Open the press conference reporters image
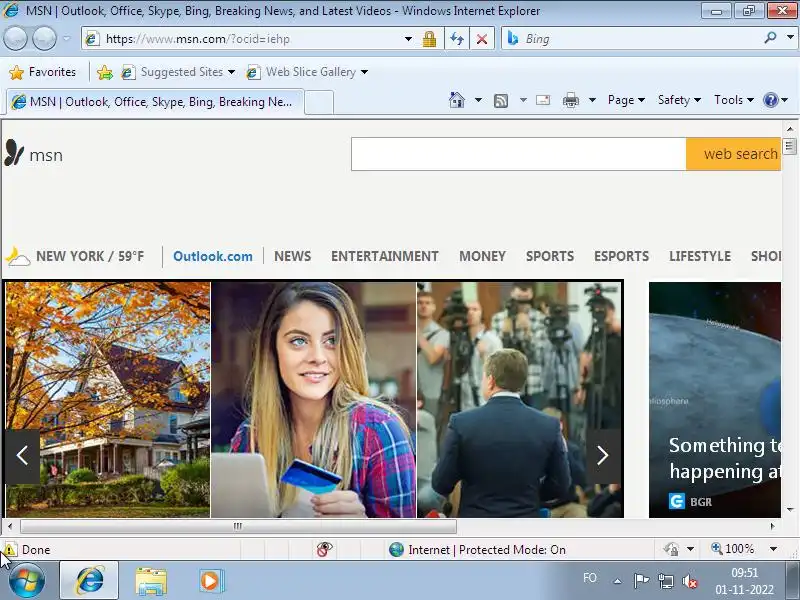This screenshot has width=800, height=600. tap(519, 399)
